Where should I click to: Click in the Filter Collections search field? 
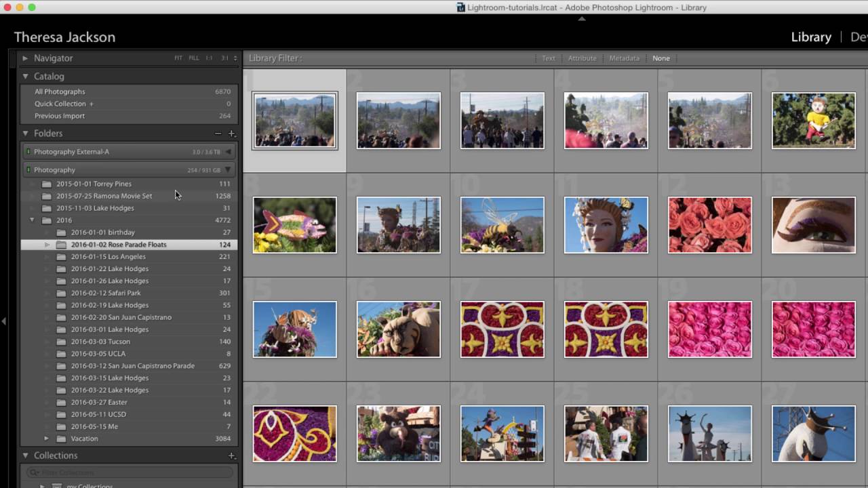pyautogui.click(x=130, y=472)
